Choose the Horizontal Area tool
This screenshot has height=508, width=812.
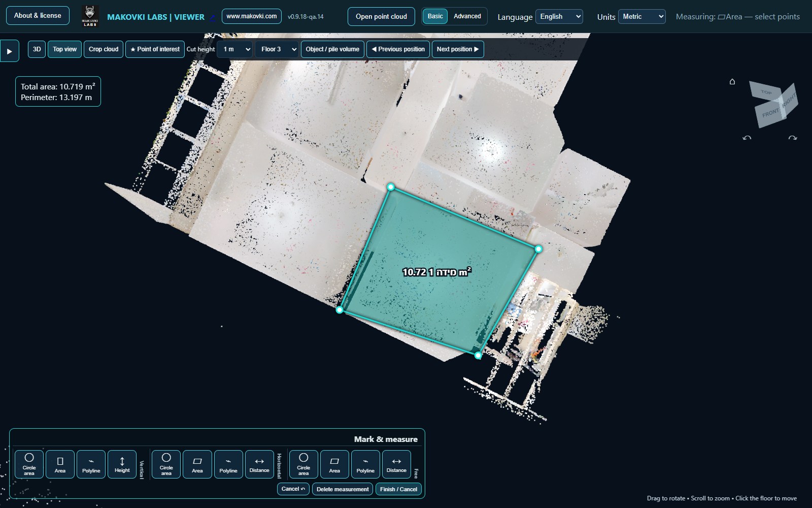click(x=197, y=464)
